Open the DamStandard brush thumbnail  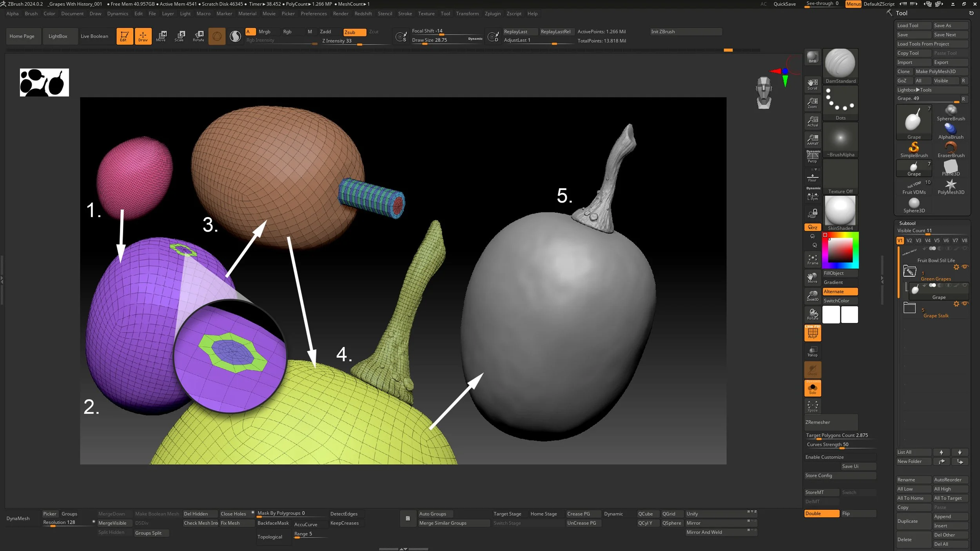coord(840,63)
